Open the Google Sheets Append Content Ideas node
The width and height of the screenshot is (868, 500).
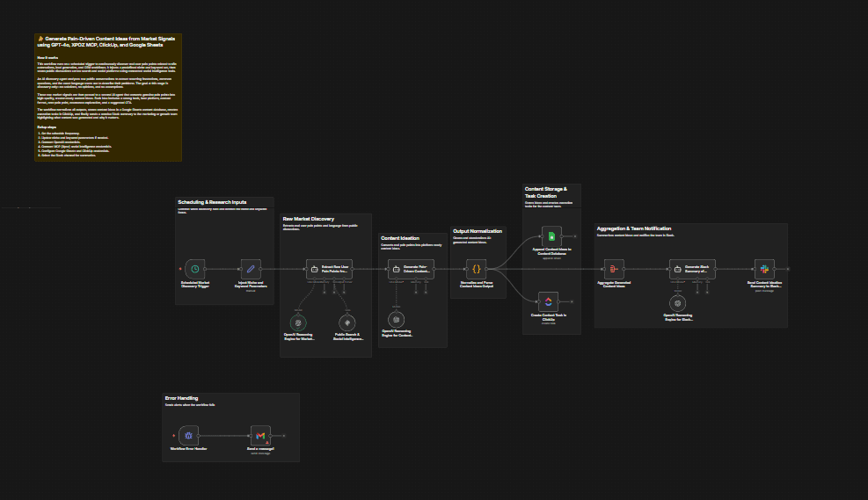(550, 236)
